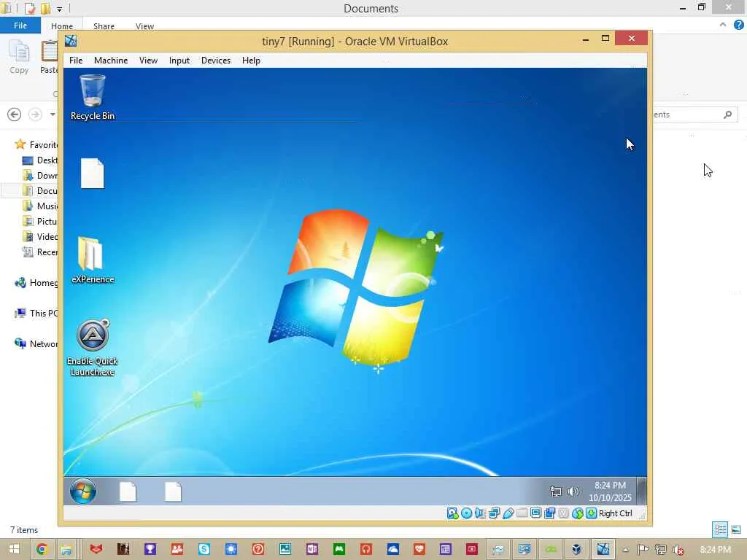Click VirtualBox network indicator

pyautogui.click(x=494, y=513)
